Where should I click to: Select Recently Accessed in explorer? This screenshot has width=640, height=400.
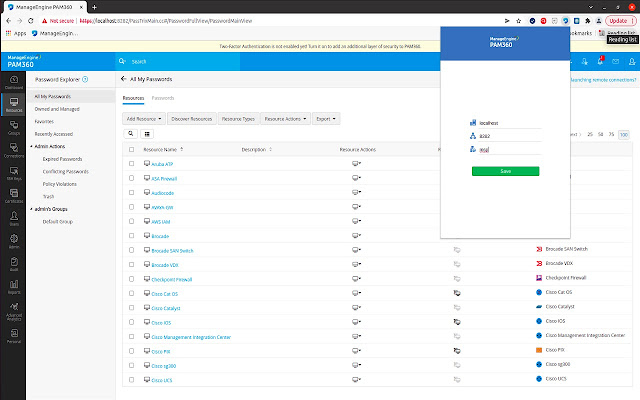click(53, 134)
